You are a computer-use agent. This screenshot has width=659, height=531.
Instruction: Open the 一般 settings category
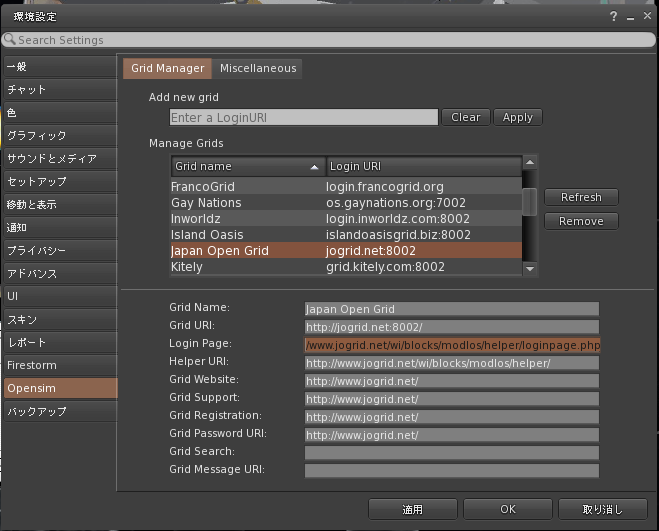click(x=61, y=66)
